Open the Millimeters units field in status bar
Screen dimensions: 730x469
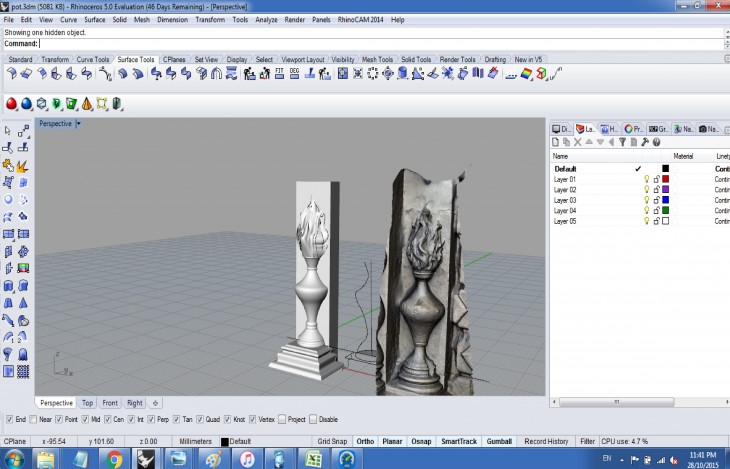coord(195,441)
